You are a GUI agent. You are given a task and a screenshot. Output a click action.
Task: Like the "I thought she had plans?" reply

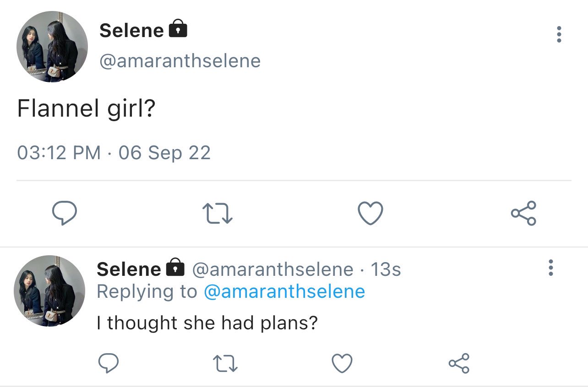coord(342,363)
